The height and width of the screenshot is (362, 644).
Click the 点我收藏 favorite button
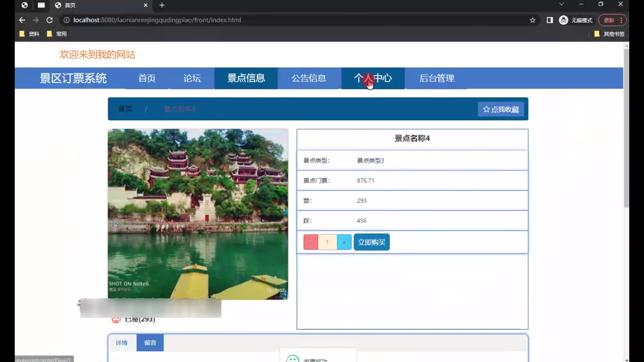(501, 109)
